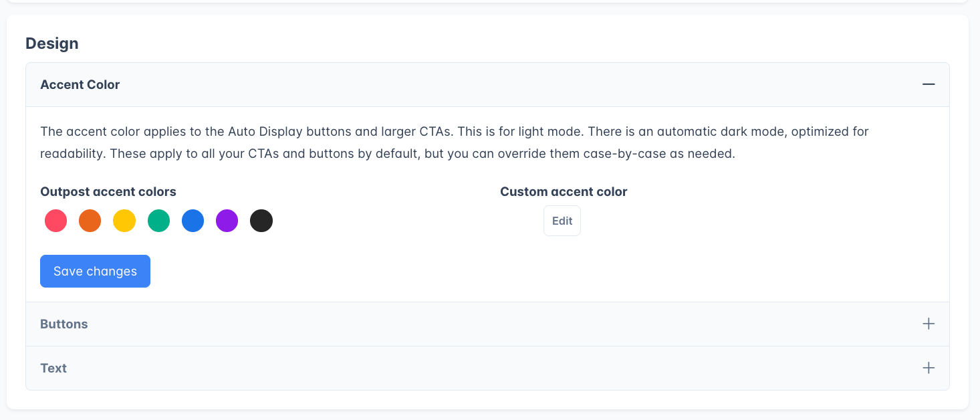This screenshot has width=980, height=420.
Task: Click the Custom accent color label
Action: [x=564, y=192]
